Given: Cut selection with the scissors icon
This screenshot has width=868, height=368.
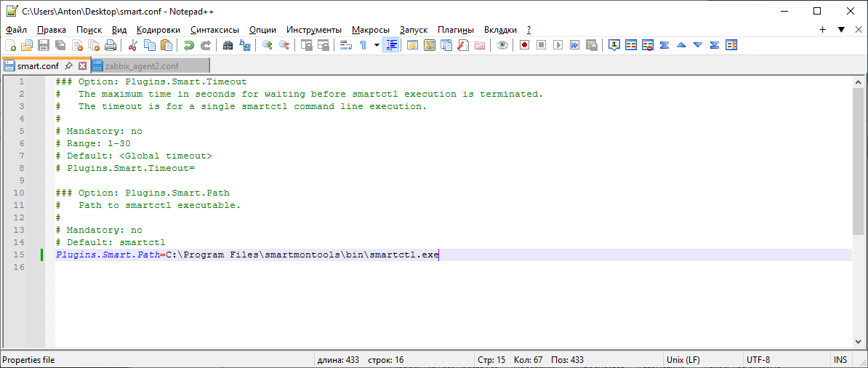Looking at the screenshot, I should [x=133, y=45].
